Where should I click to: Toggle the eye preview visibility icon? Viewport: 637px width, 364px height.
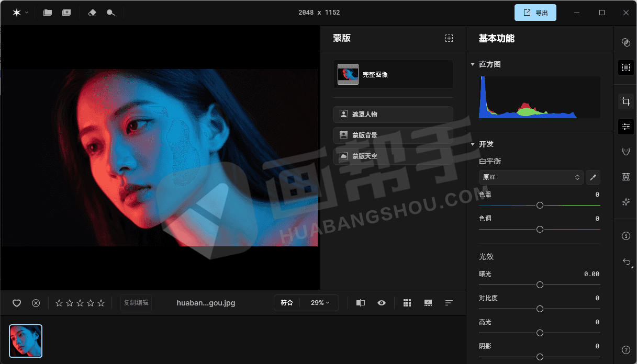click(382, 303)
